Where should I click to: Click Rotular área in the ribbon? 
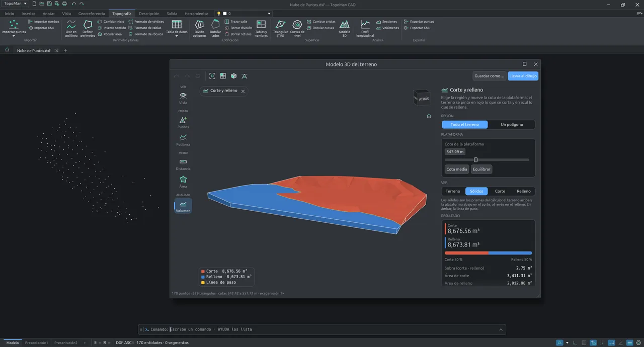(x=109, y=34)
